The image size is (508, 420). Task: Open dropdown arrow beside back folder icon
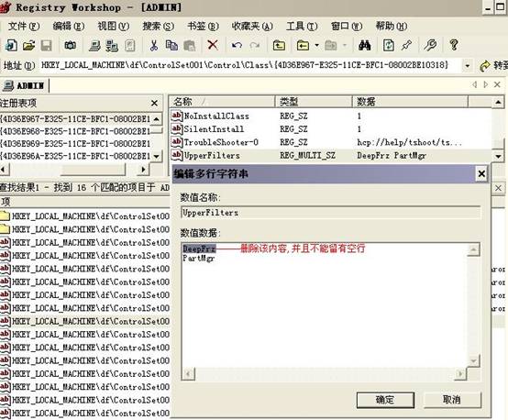pyautogui.click(x=316, y=45)
